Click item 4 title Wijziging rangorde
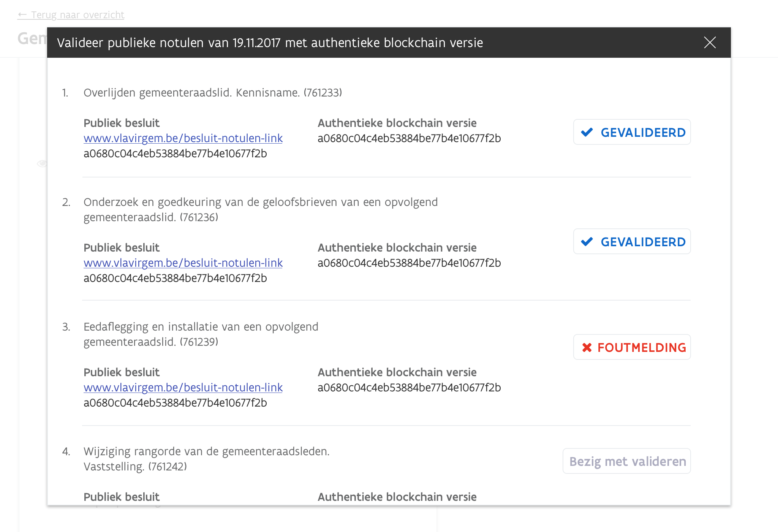Image resolution: width=778 pixels, height=532 pixels. click(x=206, y=451)
